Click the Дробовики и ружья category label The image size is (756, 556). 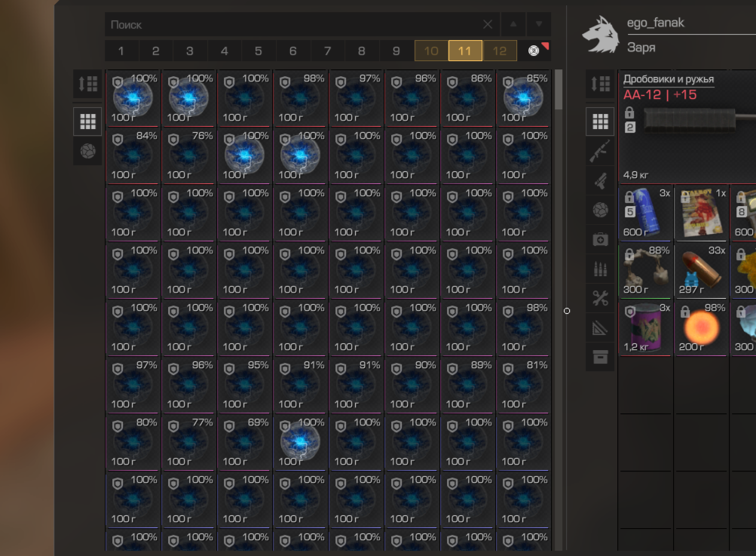tap(669, 79)
